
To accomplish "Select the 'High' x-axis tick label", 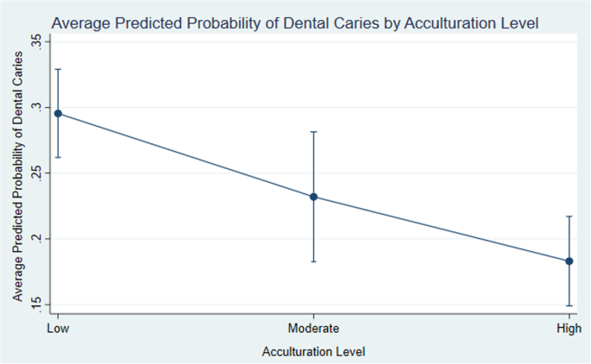I will (x=569, y=329).
